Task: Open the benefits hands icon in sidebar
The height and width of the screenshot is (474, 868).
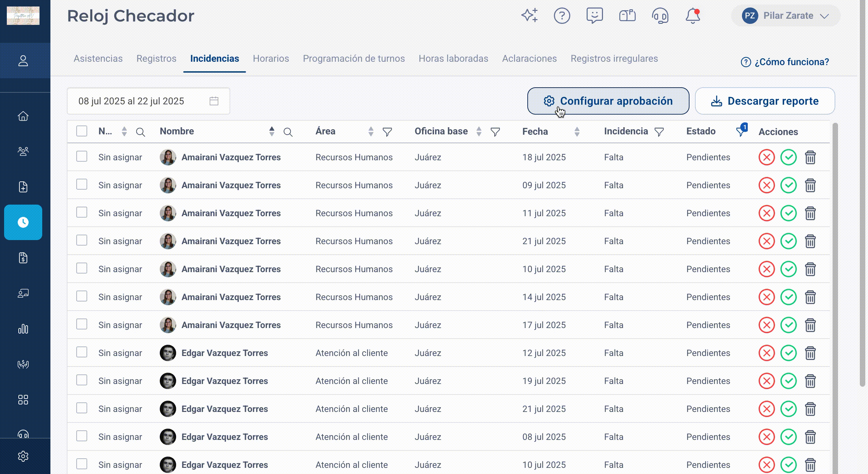Action: click(x=23, y=364)
